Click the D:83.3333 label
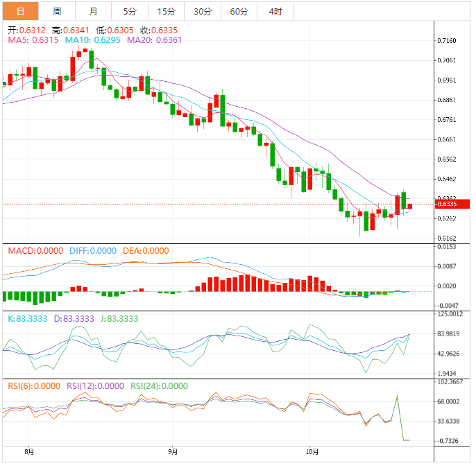The width and height of the screenshot is (476, 468). click(x=74, y=319)
